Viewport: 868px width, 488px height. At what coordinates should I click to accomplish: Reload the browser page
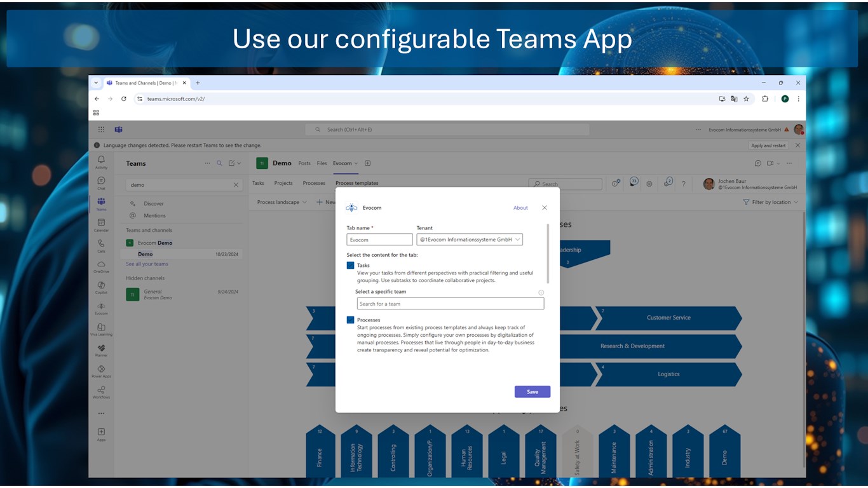[123, 99]
